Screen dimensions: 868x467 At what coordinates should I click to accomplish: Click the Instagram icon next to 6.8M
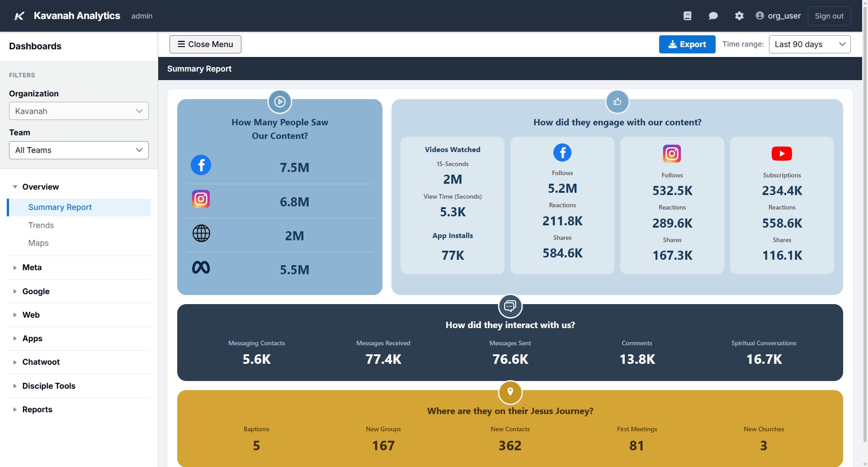coord(201,199)
